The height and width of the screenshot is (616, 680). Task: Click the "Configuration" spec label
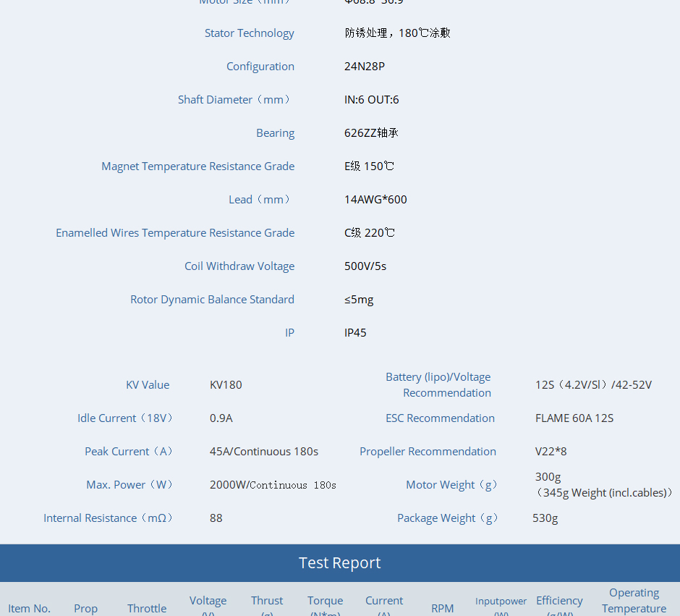[x=260, y=67]
